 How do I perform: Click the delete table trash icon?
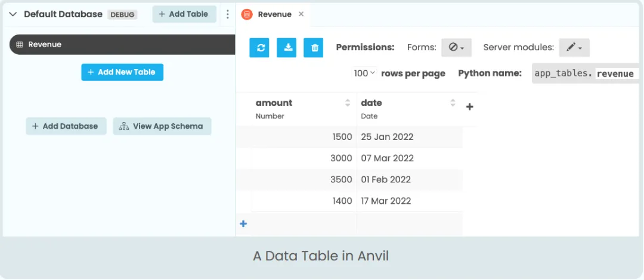click(x=314, y=48)
